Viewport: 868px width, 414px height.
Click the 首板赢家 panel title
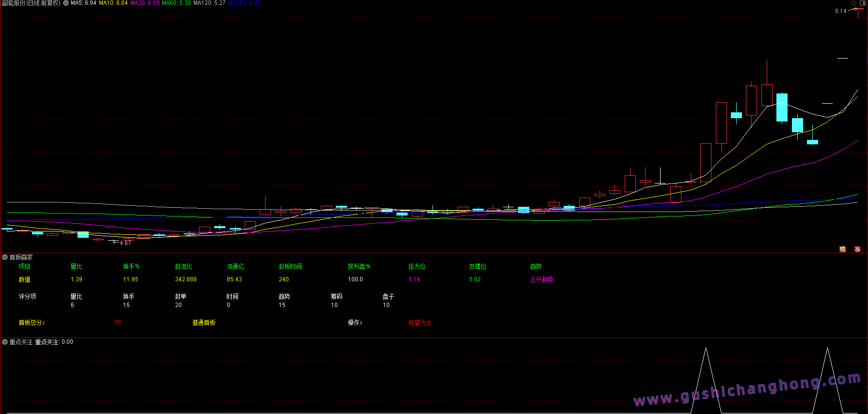tap(21, 257)
